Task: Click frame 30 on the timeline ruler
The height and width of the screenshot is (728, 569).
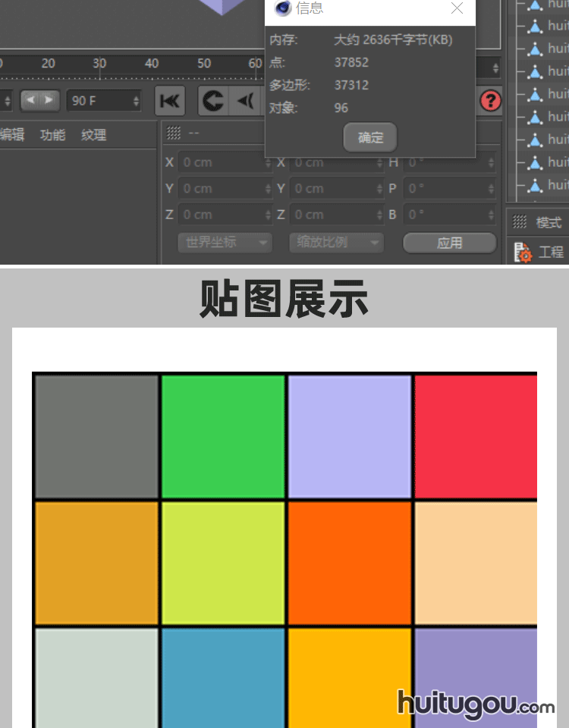Action: click(99, 63)
